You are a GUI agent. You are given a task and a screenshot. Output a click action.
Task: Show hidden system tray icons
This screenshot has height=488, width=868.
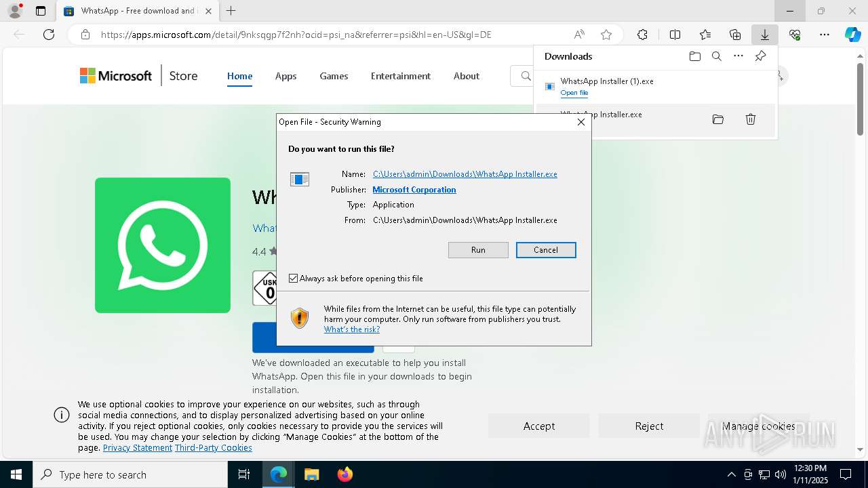(731, 474)
